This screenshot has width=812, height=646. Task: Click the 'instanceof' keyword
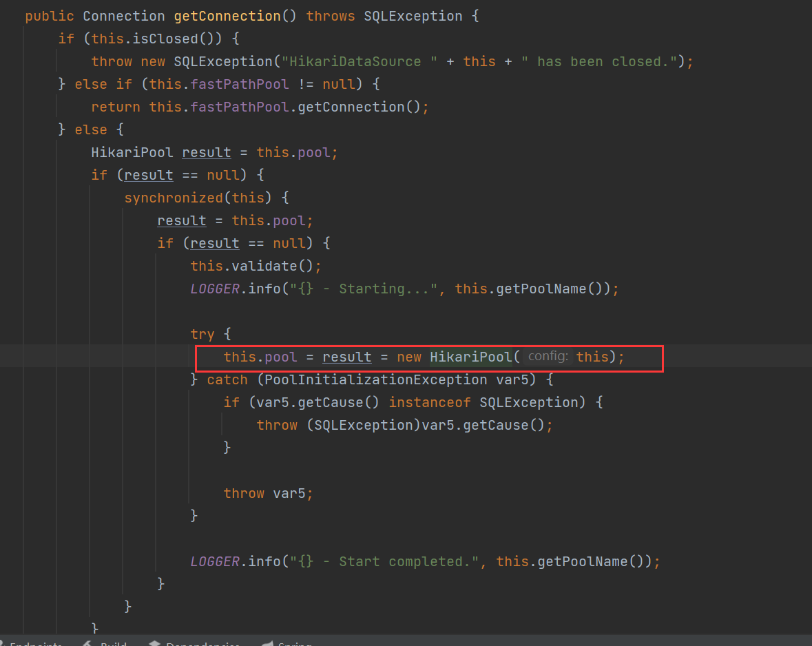coord(430,402)
